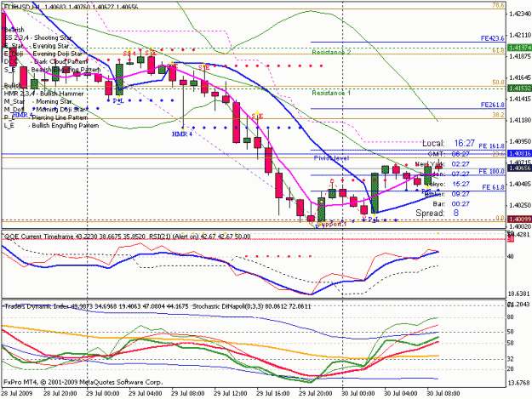Click 'DCC - Dark Cloud Pattern' legend line

(x=46, y=62)
